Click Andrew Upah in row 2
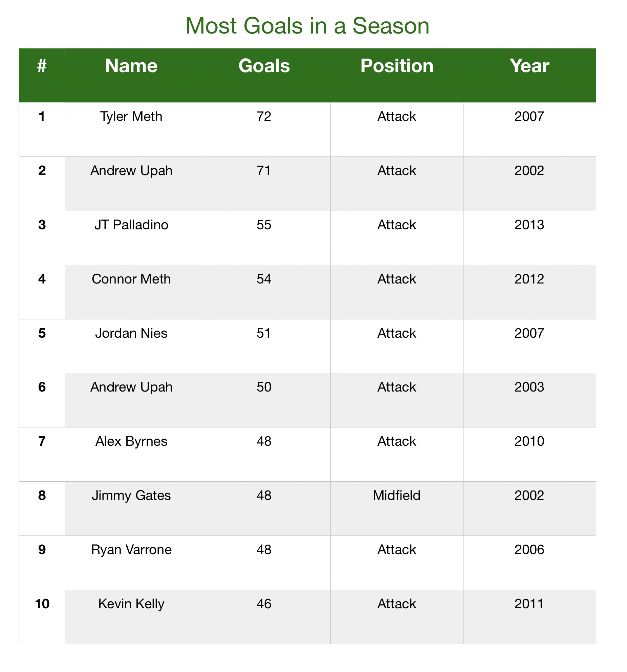Image resolution: width=627 pixels, height=672 pixels. (131, 184)
